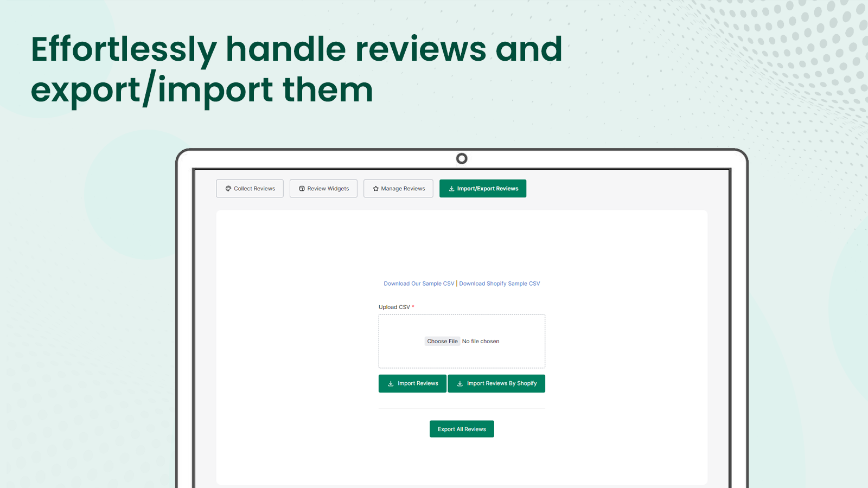This screenshot has width=868, height=488.
Task: Click Import Reviews By Shopify
Action: pos(496,383)
